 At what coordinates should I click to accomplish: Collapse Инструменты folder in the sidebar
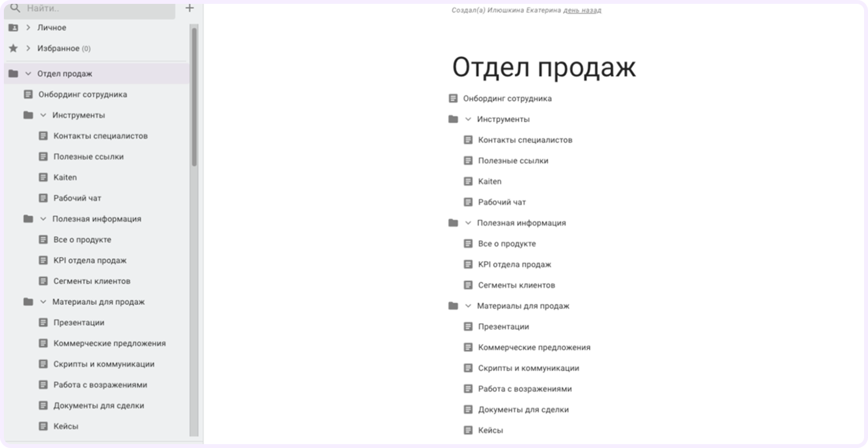pyautogui.click(x=43, y=115)
